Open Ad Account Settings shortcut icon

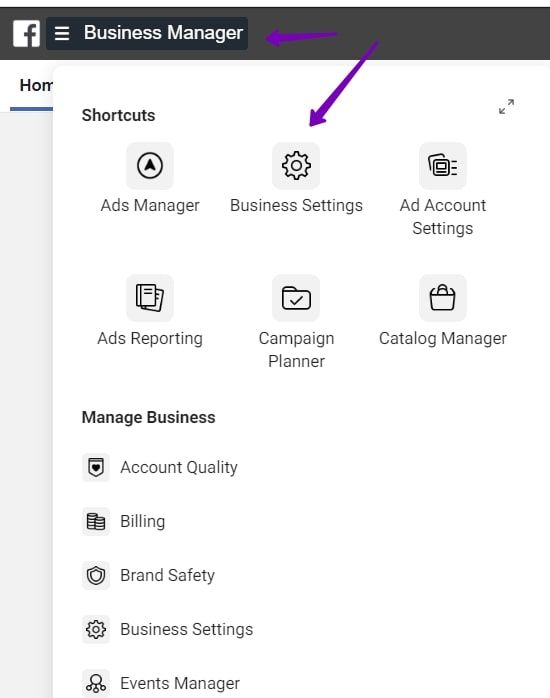click(442, 166)
